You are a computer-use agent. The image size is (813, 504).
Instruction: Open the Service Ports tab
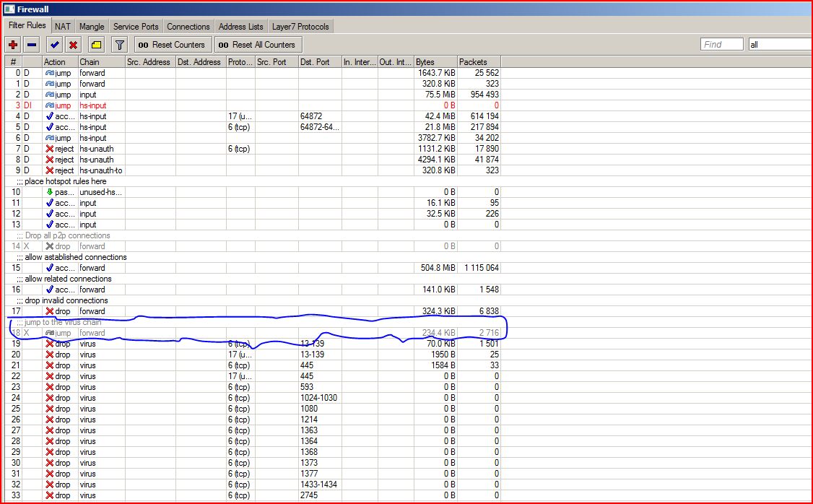click(x=136, y=27)
